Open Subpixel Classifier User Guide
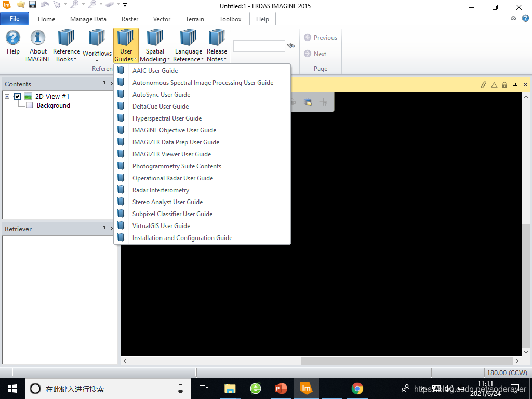 (202, 214)
